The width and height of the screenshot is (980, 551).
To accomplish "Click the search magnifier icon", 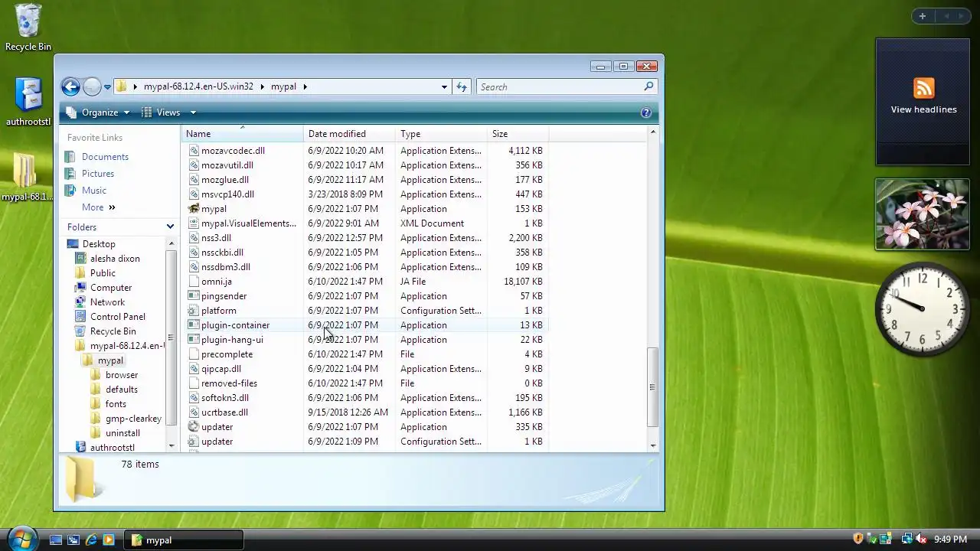I will click(648, 86).
